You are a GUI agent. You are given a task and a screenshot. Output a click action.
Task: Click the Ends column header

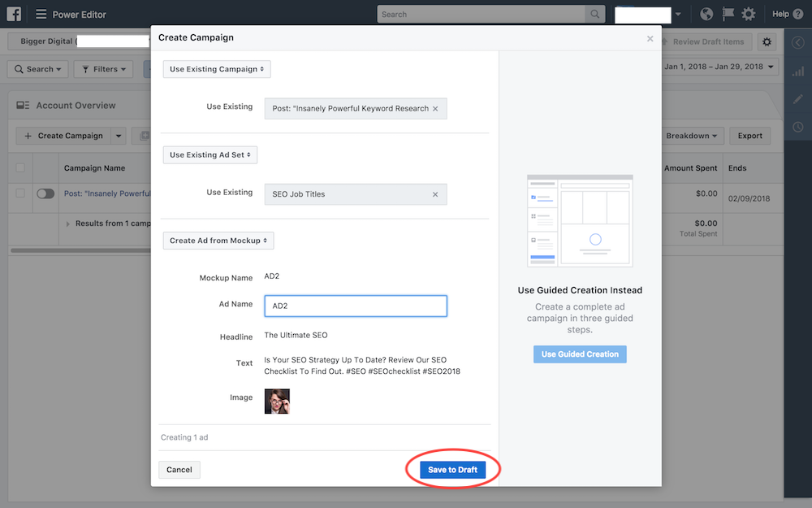coord(737,168)
